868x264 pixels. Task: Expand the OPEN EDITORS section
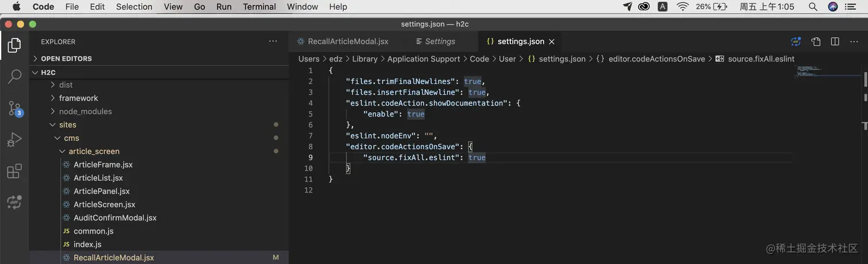click(159, 59)
